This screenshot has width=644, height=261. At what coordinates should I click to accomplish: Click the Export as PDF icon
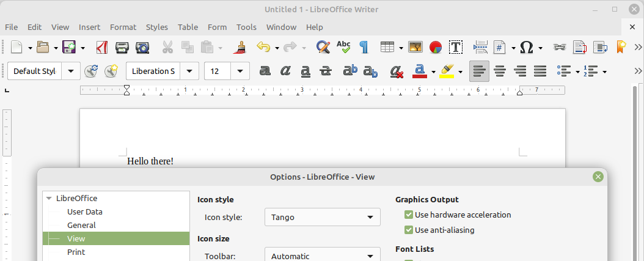pyautogui.click(x=103, y=47)
